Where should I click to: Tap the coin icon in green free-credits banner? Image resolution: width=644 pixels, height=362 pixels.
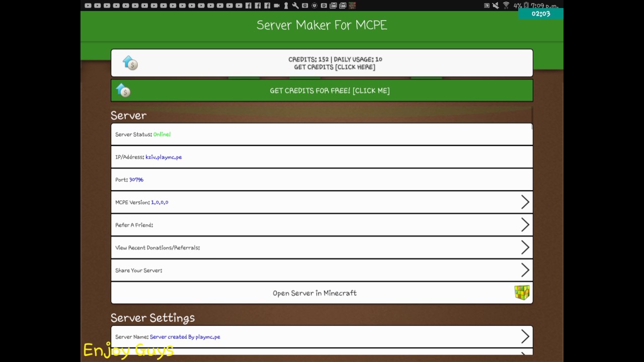click(123, 90)
